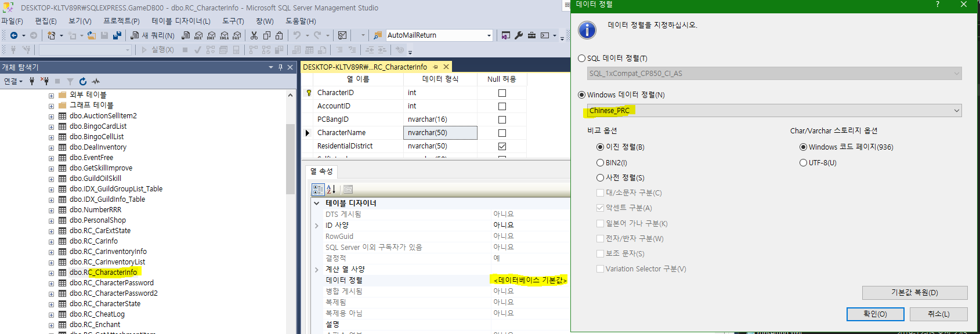This screenshot has height=334, width=980.
Task: Open the 파일(F) menu
Action: [x=12, y=21]
